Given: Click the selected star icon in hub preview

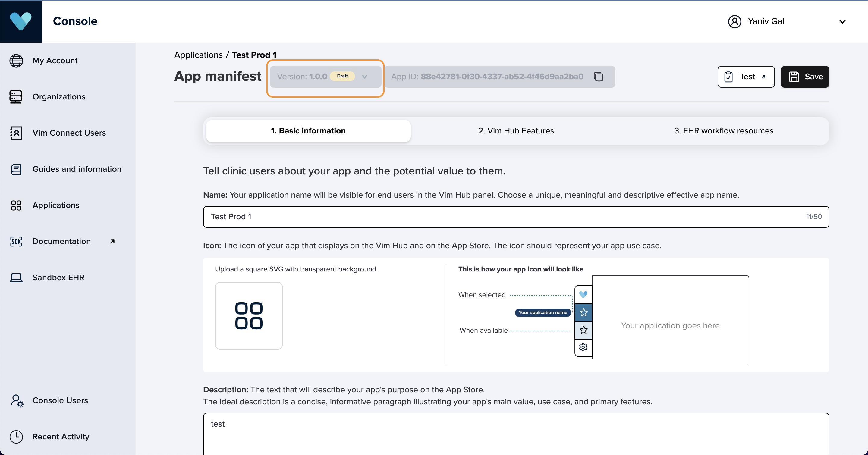Looking at the screenshot, I should tap(583, 312).
